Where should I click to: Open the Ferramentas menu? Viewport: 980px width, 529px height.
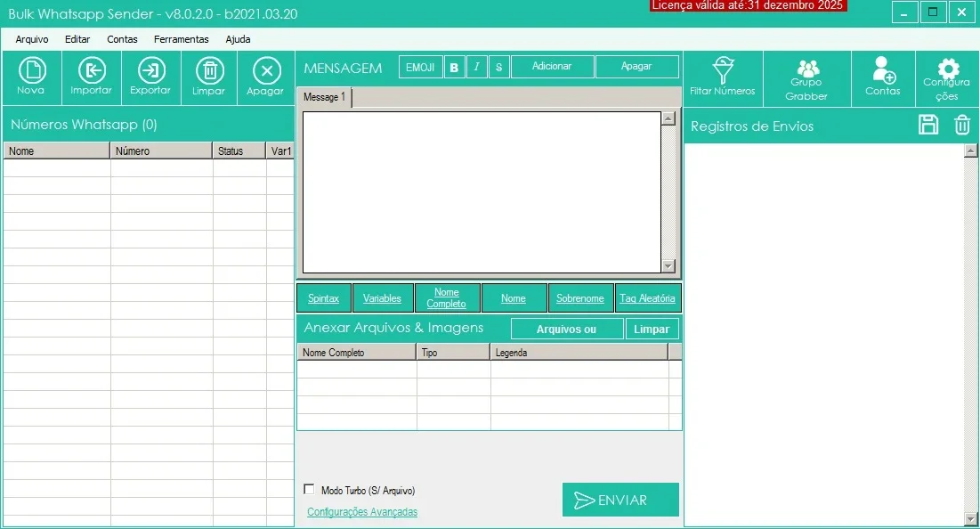182,39
